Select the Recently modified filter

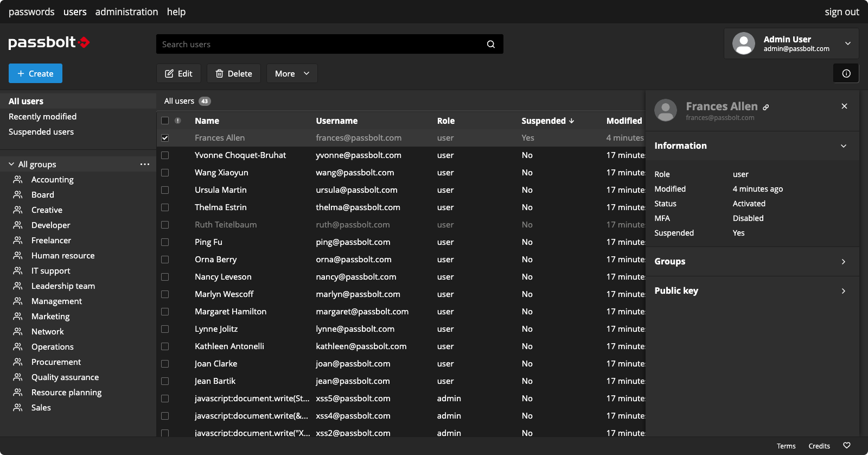click(x=42, y=116)
